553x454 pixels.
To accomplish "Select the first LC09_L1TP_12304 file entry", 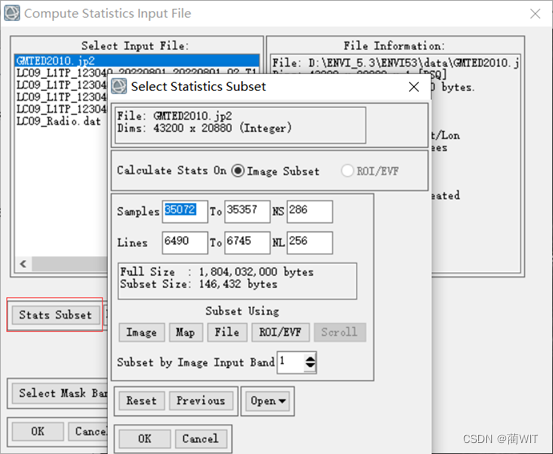I will [x=137, y=73].
